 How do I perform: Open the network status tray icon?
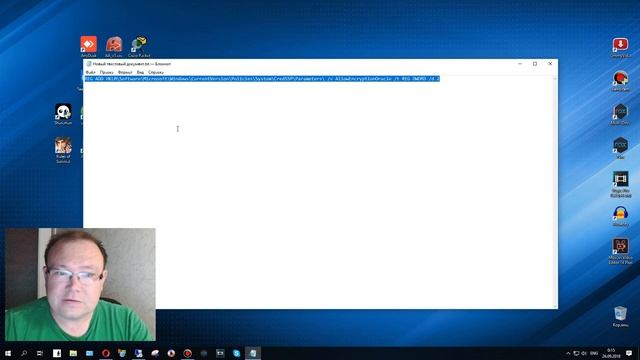(576, 353)
